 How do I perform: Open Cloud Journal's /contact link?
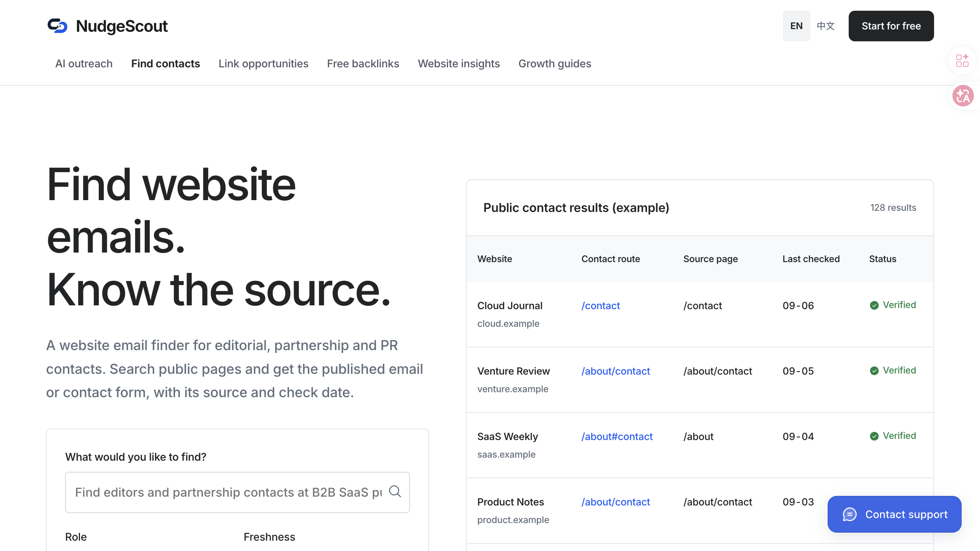[601, 306]
